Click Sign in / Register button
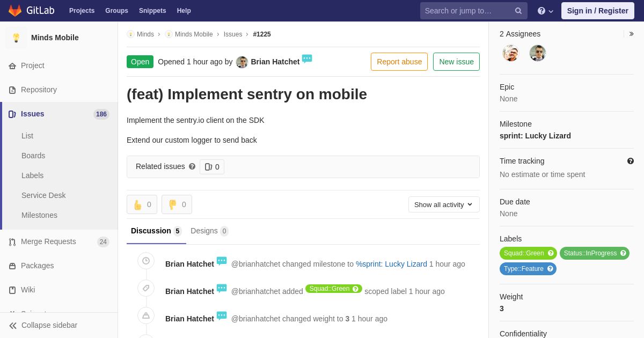Screen dimensions: 644x338 [x=597, y=11]
